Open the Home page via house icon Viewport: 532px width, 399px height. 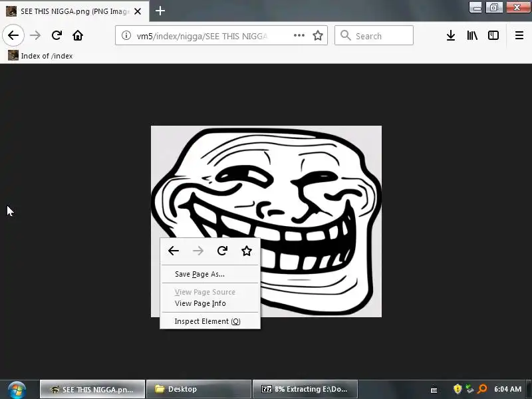78,35
